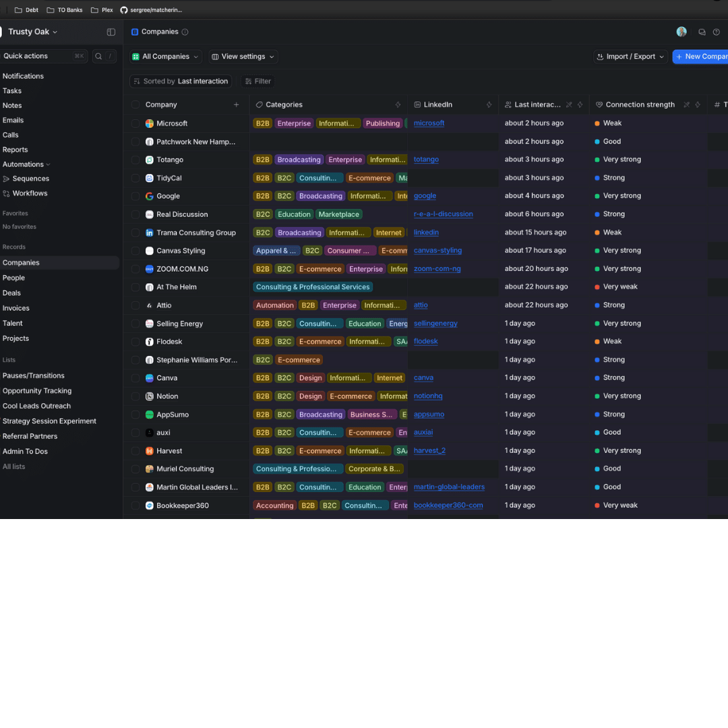
Task: Click the Bookkeeper360 company logo
Action: point(150,506)
